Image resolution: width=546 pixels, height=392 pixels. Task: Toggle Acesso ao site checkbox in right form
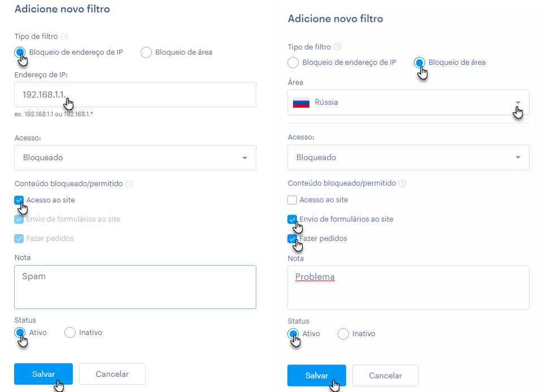(292, 200)
